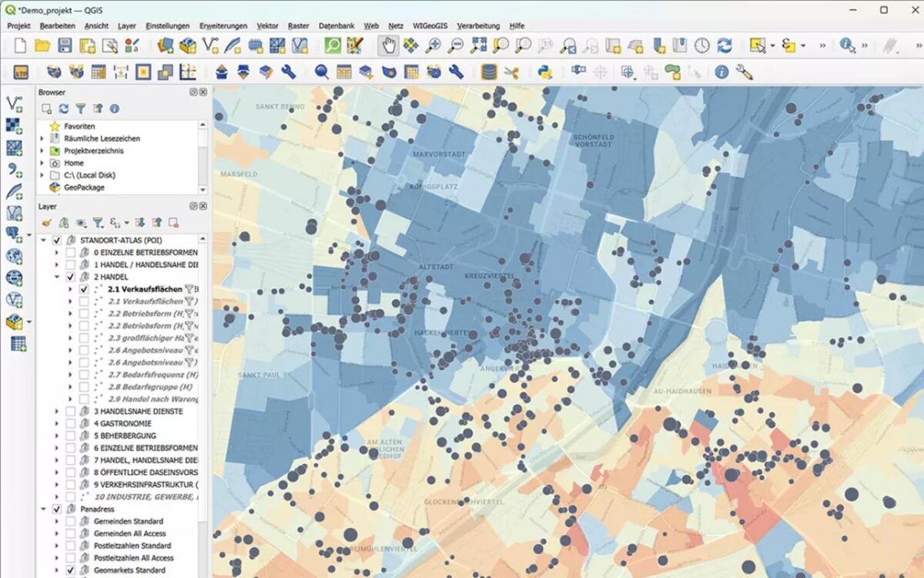Click the new table layer icon in left sidebar
This screenshot has height=578, width=924.
click(x=17, y=344)
